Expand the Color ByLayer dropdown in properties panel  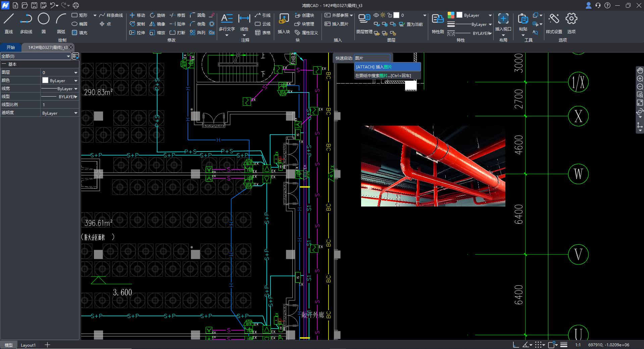click(76, 81)
